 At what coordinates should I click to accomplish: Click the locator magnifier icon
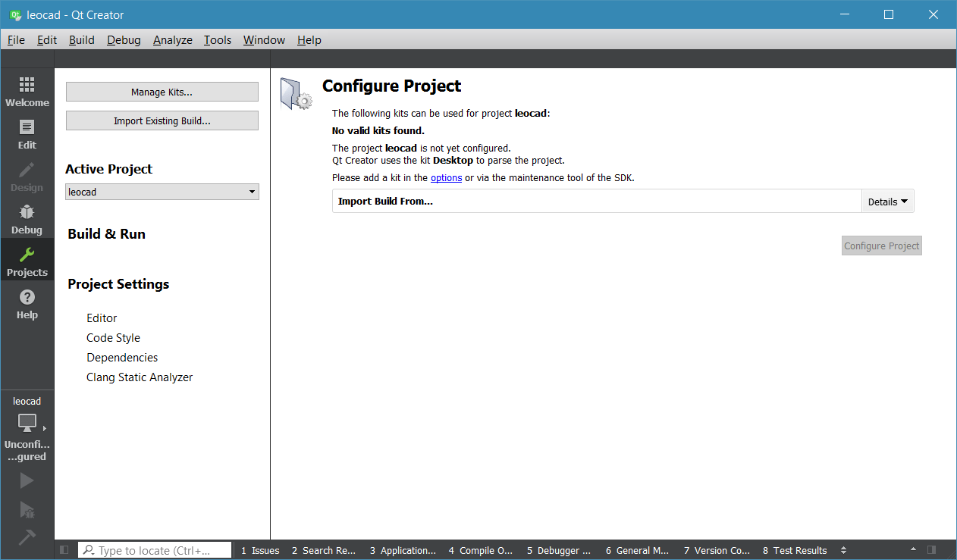pyautogui.click(x=89, y=550)
